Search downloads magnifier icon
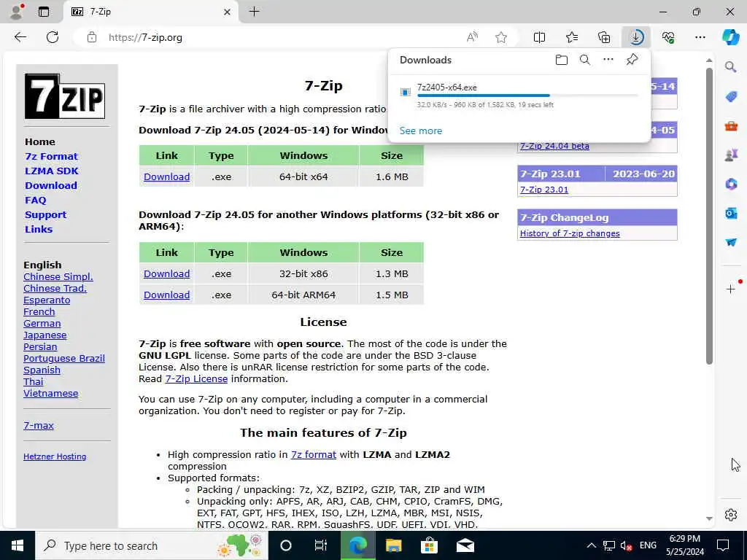Viewport: 747px width, 560px height. tap(584, 60)
